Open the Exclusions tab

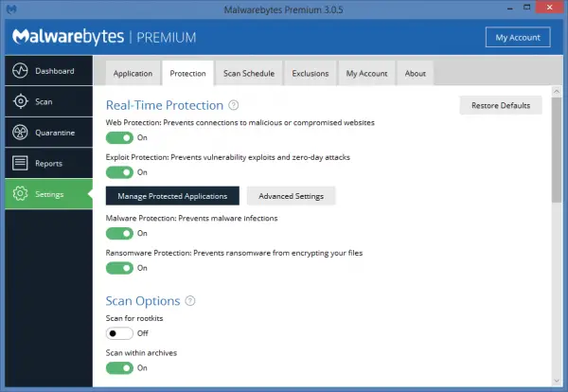click(x=311, y=73)
